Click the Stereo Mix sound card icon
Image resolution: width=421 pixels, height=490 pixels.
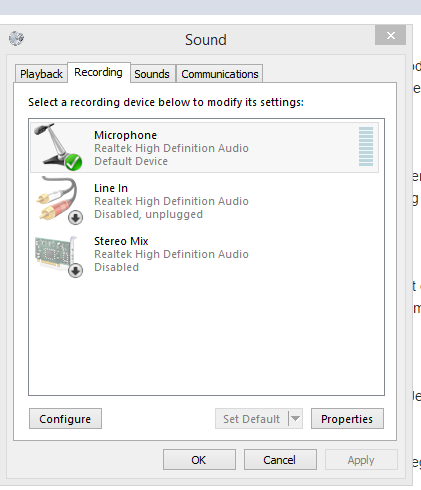click(59, 256)
